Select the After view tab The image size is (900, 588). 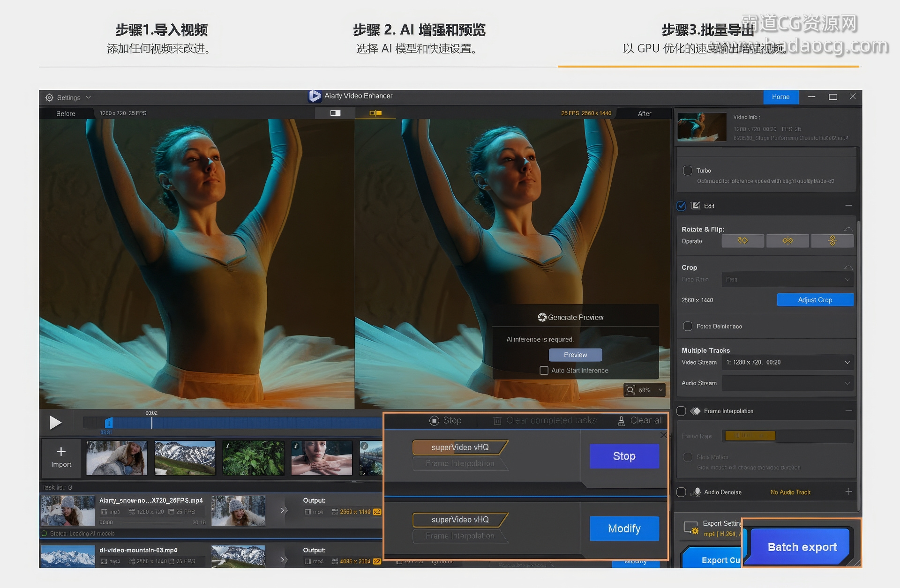(644, 113)
